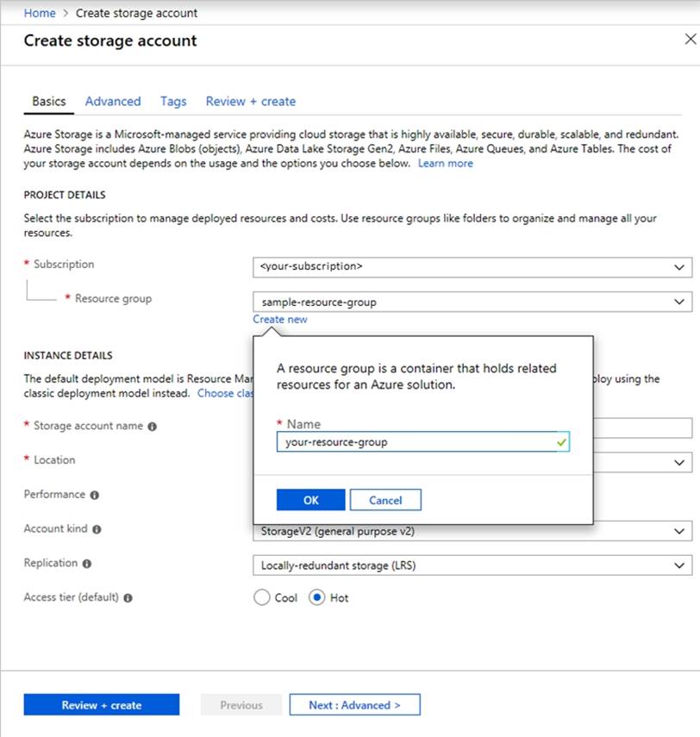This screenshot has width=700, height=737.
Task: Open the Subscription dropdown
Action: click(472, 266)
